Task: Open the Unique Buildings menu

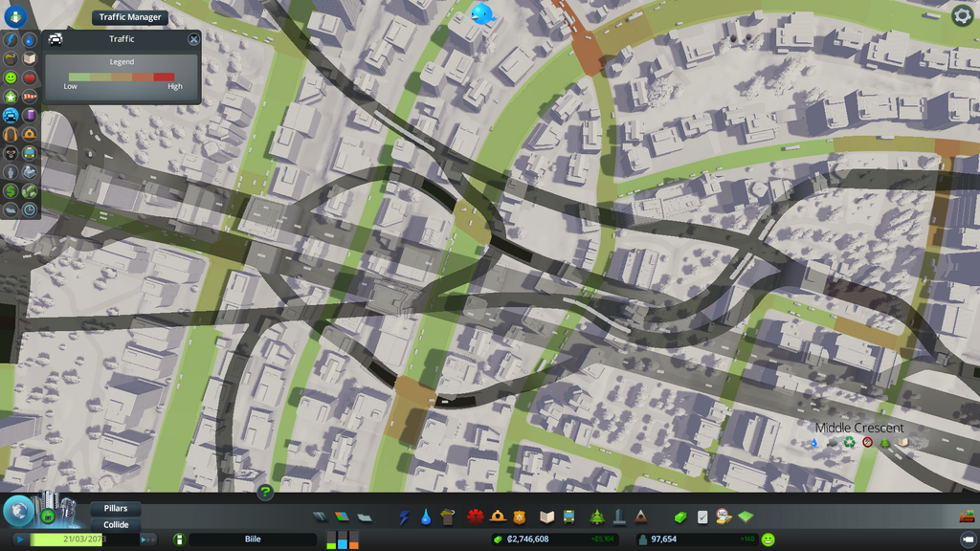Action: 619,517
